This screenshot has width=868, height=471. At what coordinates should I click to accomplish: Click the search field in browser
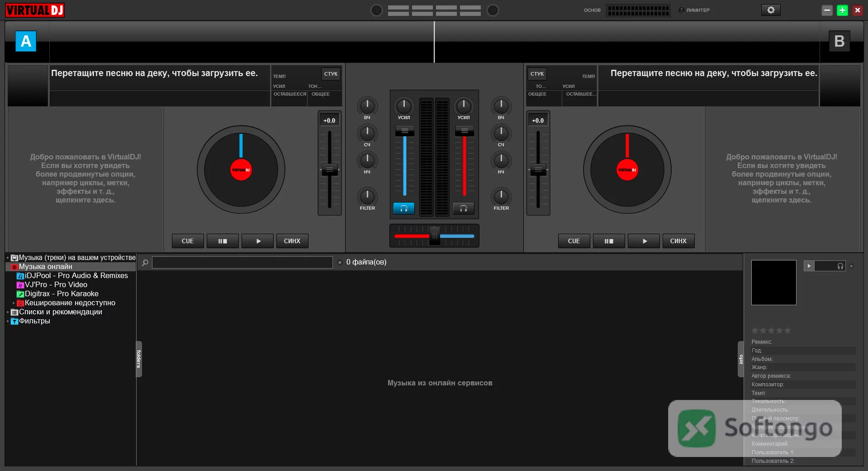pyautogui.click(x=242, y=262)
